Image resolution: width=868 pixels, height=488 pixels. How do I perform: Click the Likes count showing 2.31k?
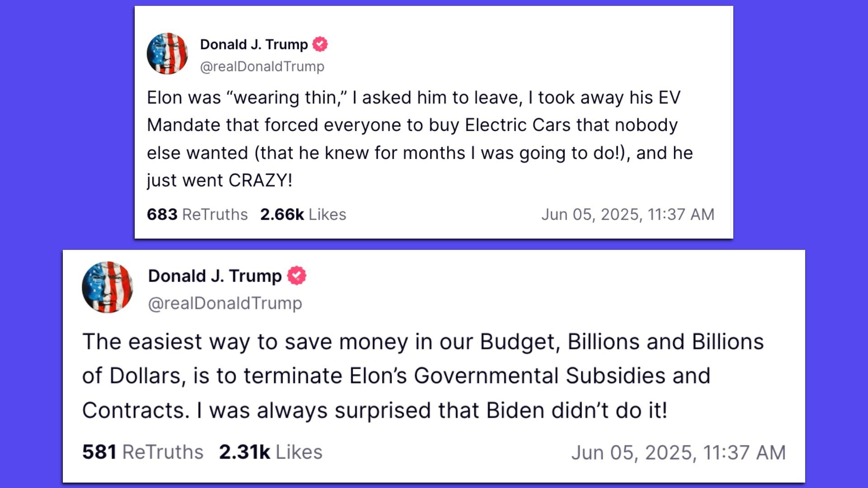tap(271, 451)
